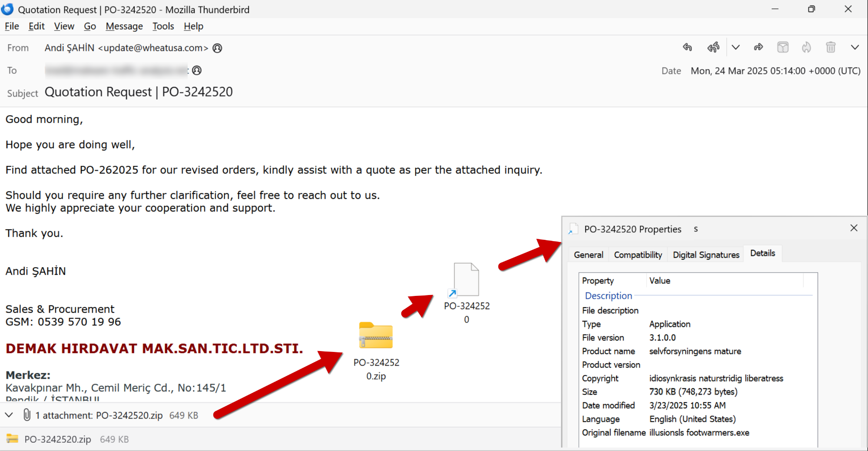Image resolution: width=868 pixels, height=451 pixels.
Task: Switch to the Digital Signatures tab
Action: point(706,255)
